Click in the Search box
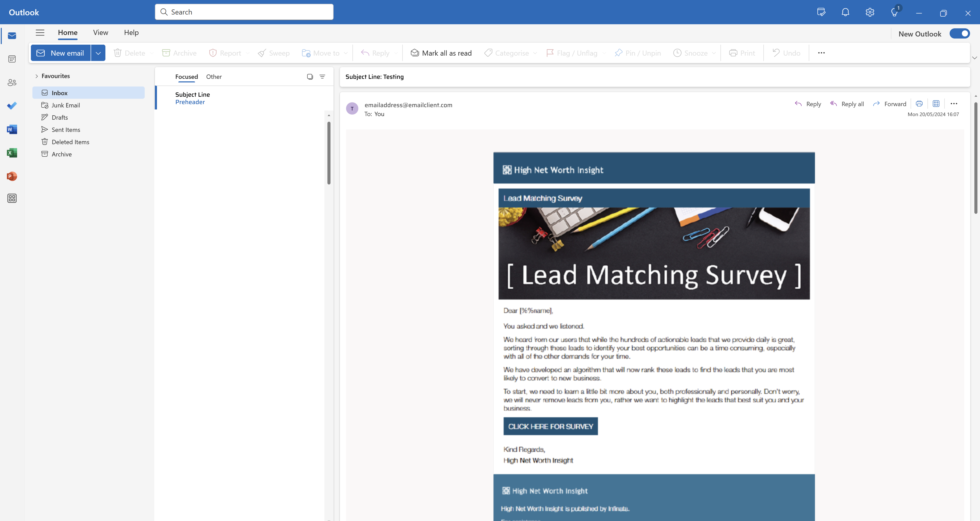980x521 pixels. [x=244, y=12]
